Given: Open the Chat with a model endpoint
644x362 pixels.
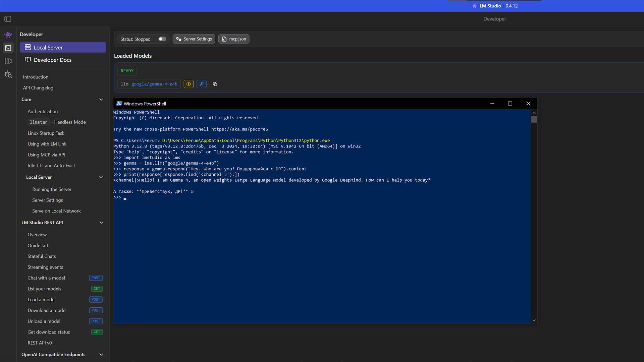Looking at the screenshot, I should pyautogui.click(x=46, y=278).
